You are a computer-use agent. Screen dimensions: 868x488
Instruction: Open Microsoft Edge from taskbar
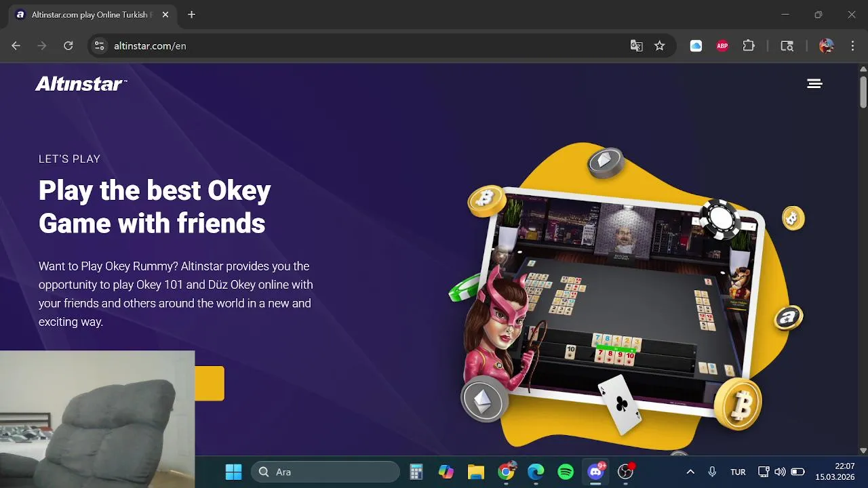point(536,472)
